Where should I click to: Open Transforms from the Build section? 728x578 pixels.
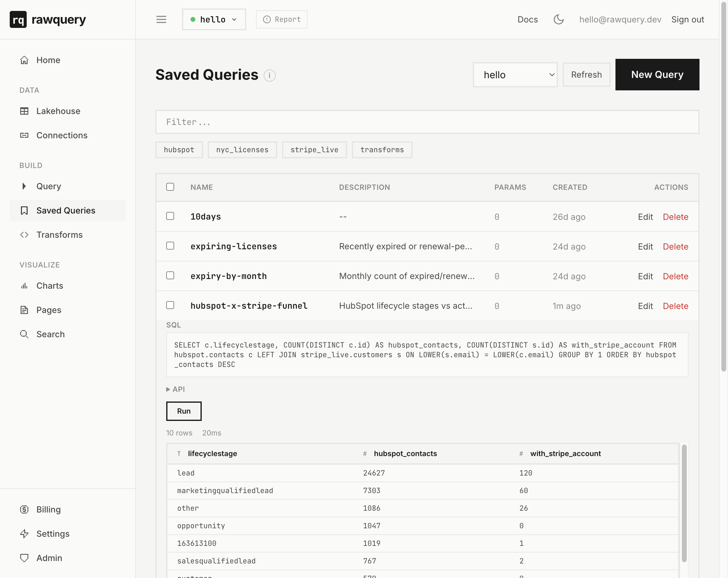point(59,235)
